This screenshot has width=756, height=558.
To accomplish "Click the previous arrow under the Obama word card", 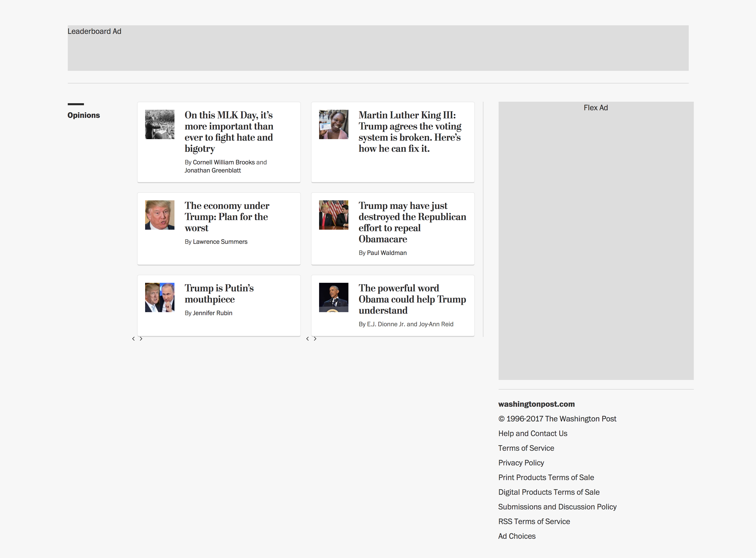I will (307, 339).
